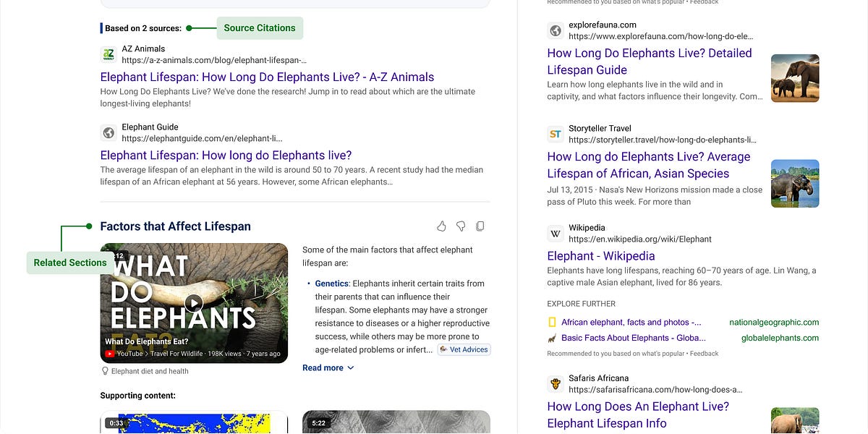The width and height of the screenshot is (868, 434).
Task: Open the explorefauna.com globe favicon
Action: point(555,30)
